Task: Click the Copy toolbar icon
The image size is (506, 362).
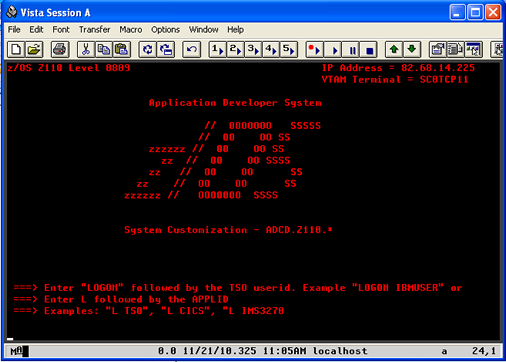Action: (x=104, y=50)
